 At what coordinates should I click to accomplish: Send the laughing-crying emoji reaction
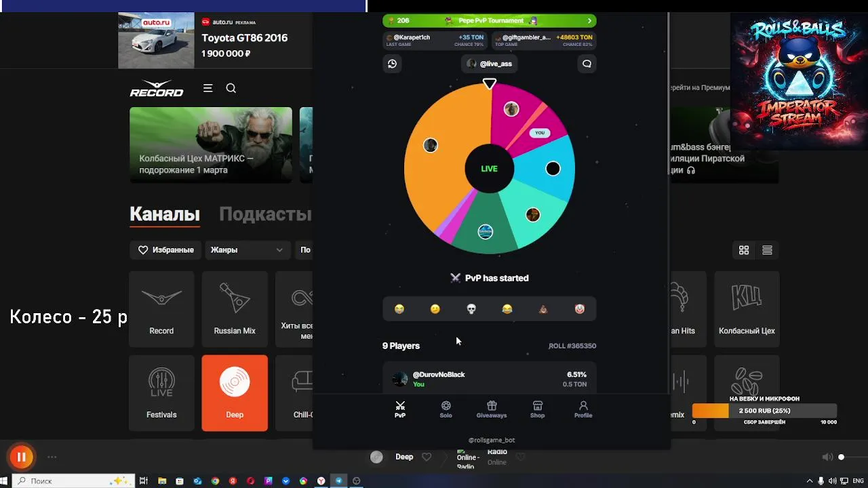507,309
